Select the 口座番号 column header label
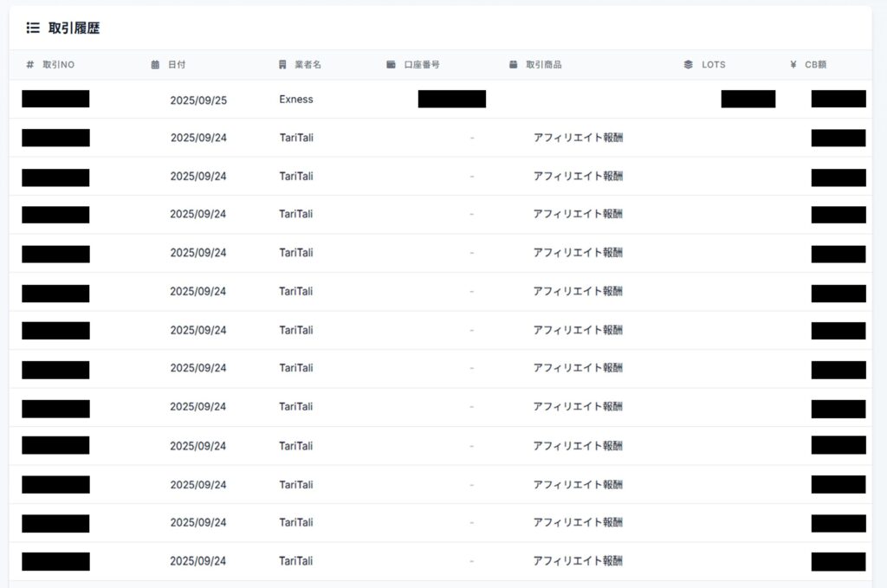This screenshot has width=887, height=588. 422,65
